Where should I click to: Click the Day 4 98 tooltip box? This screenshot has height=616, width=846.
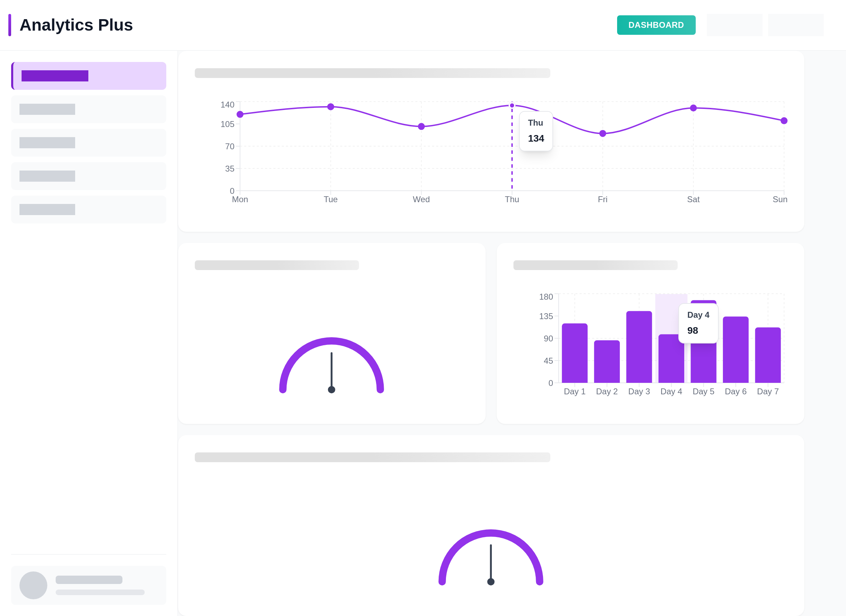(698, 323)
